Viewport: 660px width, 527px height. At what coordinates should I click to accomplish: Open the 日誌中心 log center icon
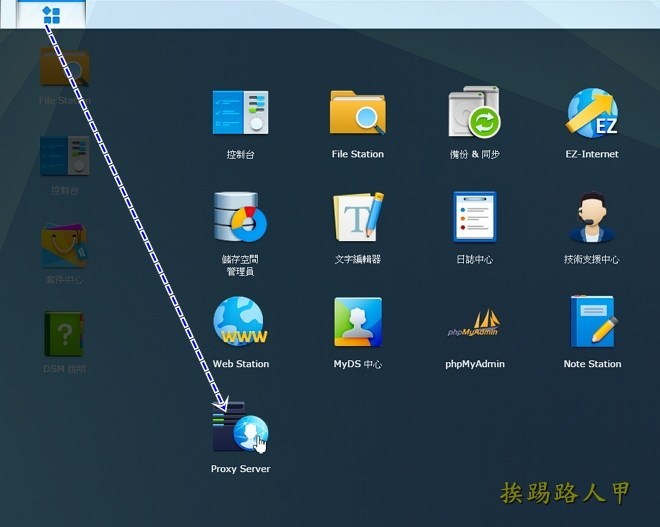(x=475, y=217)
